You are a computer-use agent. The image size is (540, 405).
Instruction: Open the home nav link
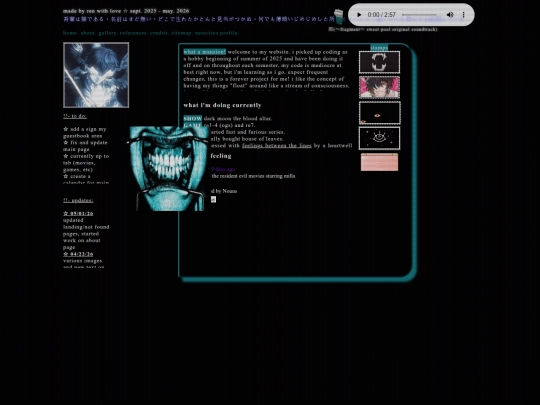click(x=70, y=33)
